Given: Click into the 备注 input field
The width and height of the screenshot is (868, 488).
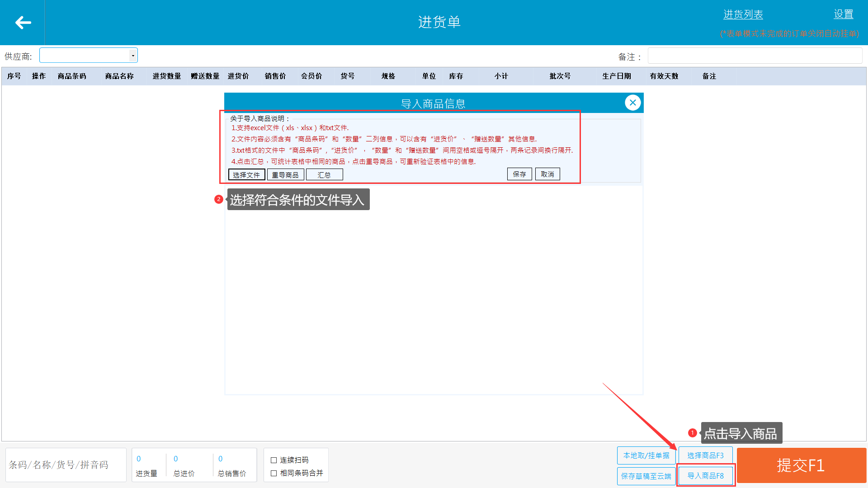Looking at the screenshot, I should click(x=755, y=56).
